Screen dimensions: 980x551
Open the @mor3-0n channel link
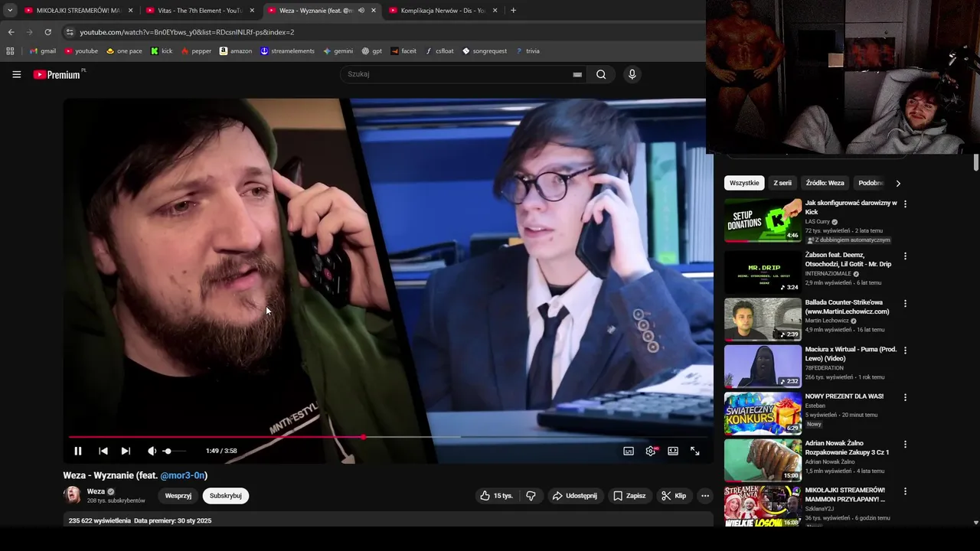click(182, 475)
